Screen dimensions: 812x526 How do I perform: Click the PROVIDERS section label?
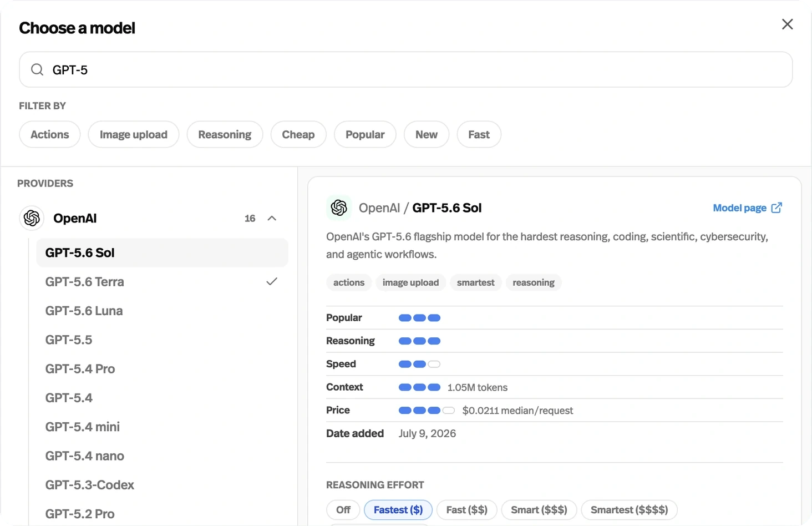pos(45,183)
